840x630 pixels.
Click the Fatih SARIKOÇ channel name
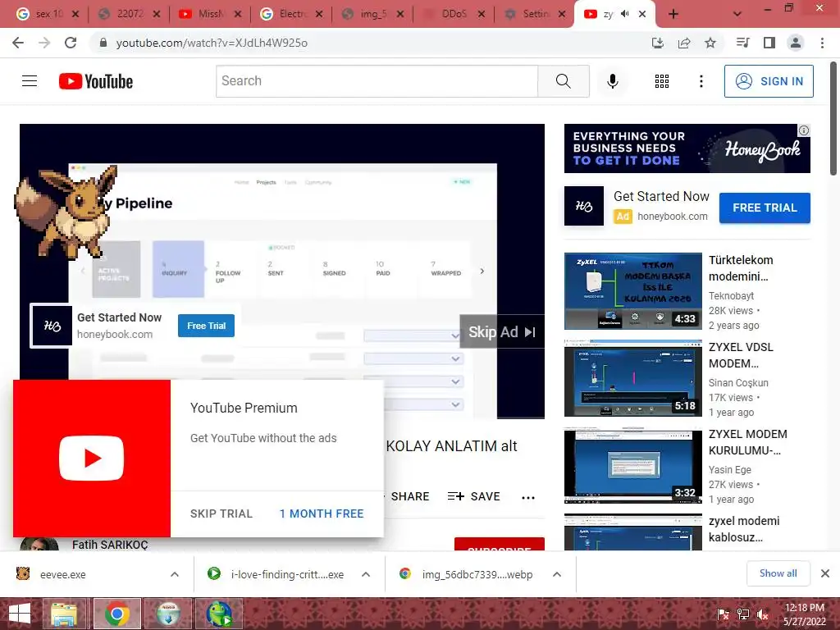tap(110, 545)
